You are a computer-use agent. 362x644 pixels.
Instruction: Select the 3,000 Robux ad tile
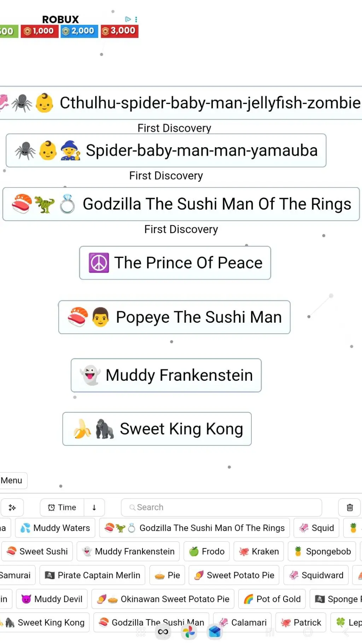(119, 31)
